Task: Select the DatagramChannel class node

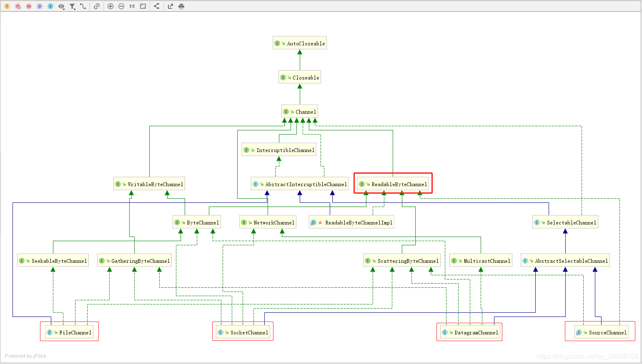Action: click(x=470, y=332)
